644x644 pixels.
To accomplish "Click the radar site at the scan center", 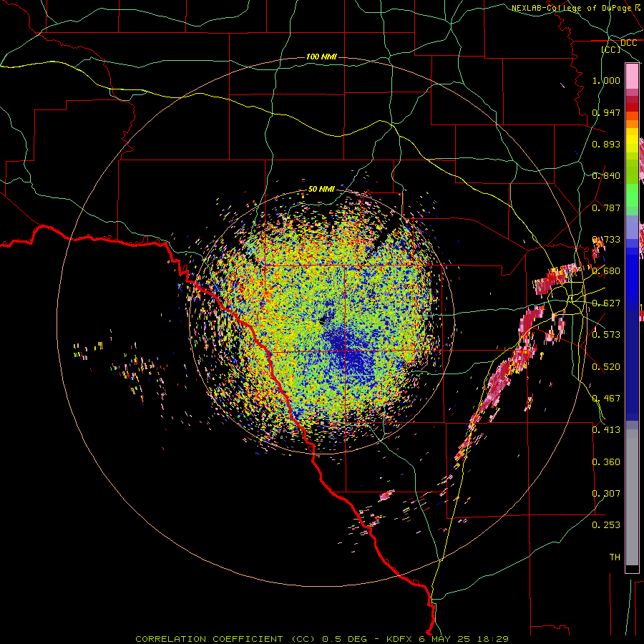I will pyautogui.click(x=323, y=321).
